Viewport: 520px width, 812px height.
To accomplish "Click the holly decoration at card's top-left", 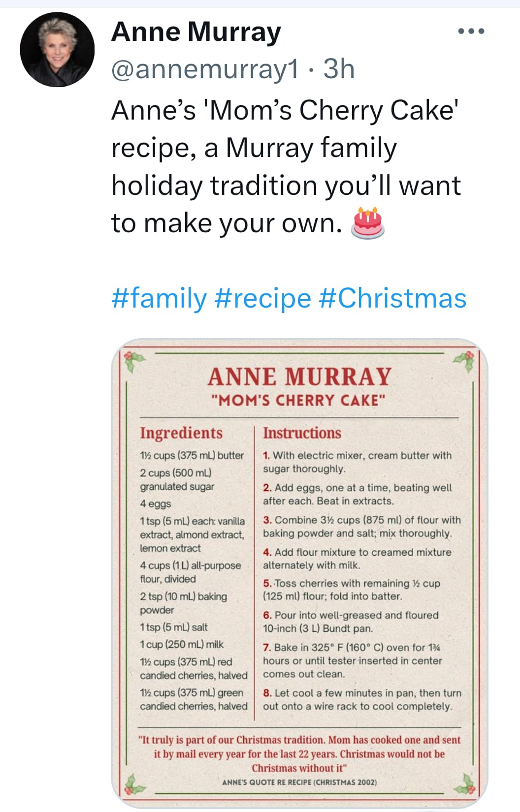I will [x=134, y=361].
